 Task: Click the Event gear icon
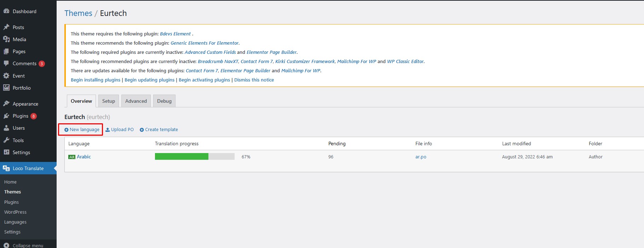6,76
